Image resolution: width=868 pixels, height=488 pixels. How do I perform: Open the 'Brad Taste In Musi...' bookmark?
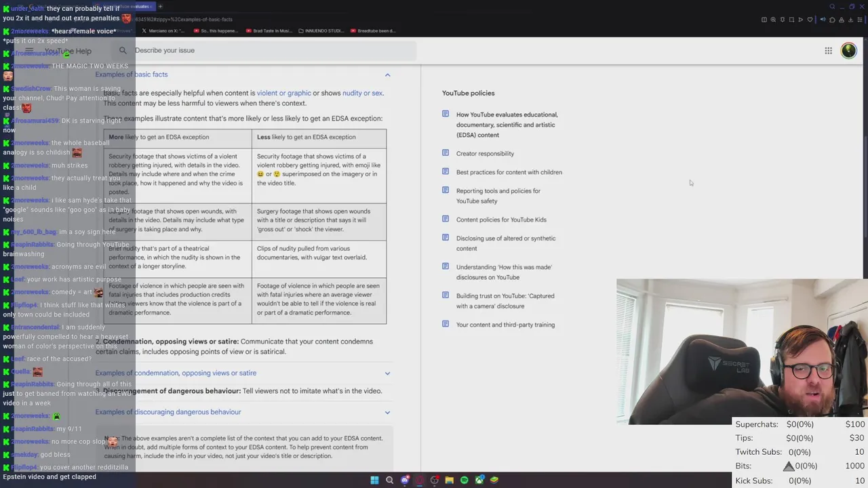pos(269,30)
